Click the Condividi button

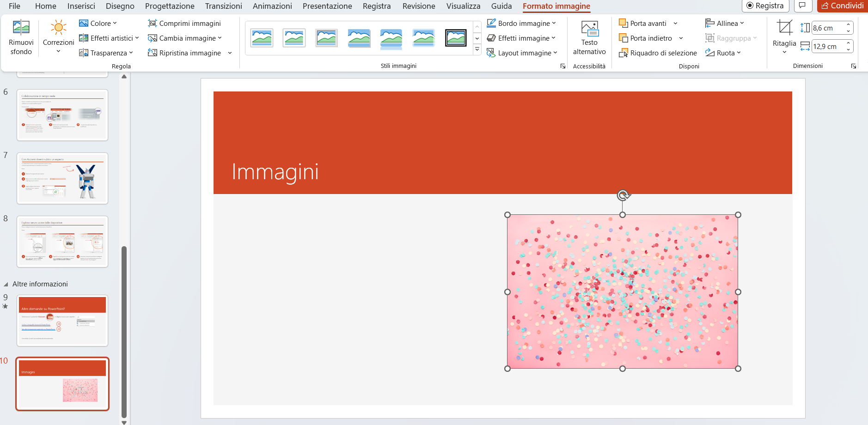pyautogui.click(x=842, y=6)
